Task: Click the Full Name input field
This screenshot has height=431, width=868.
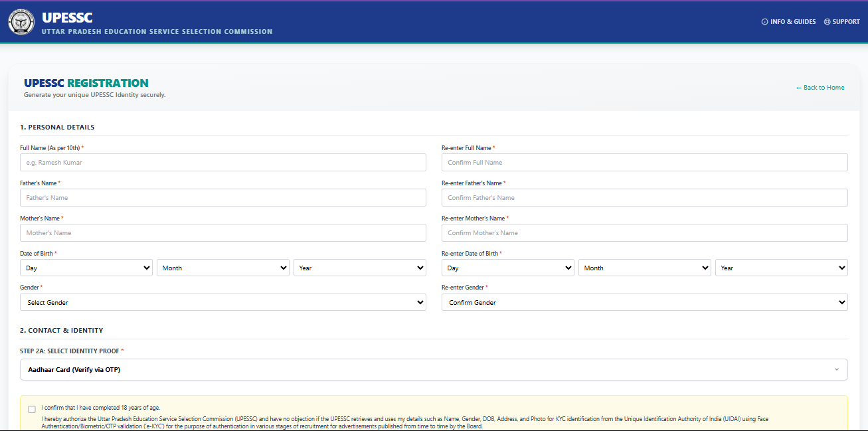Action: [x=223, y=163]
